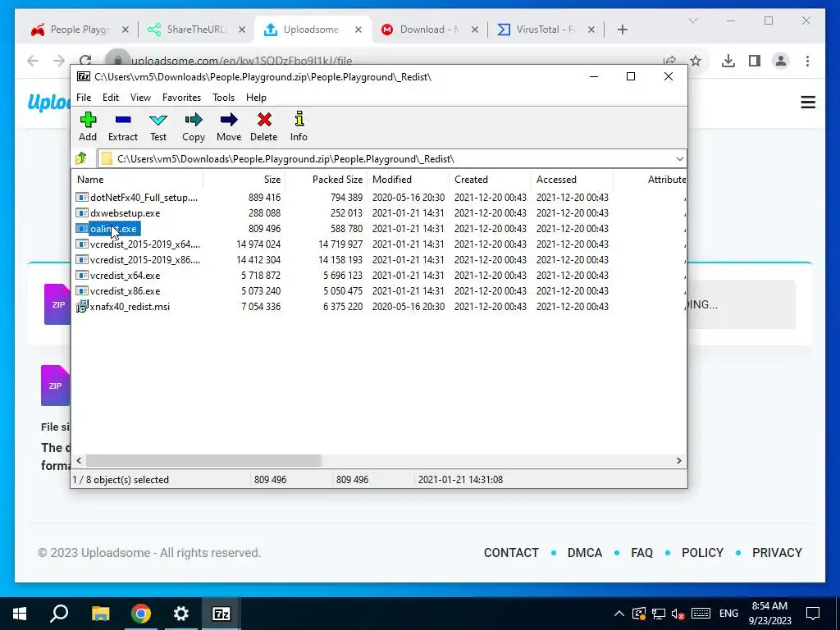Open Chrome tab search chevron
This screenshot has height=630, width=840.
692,21
